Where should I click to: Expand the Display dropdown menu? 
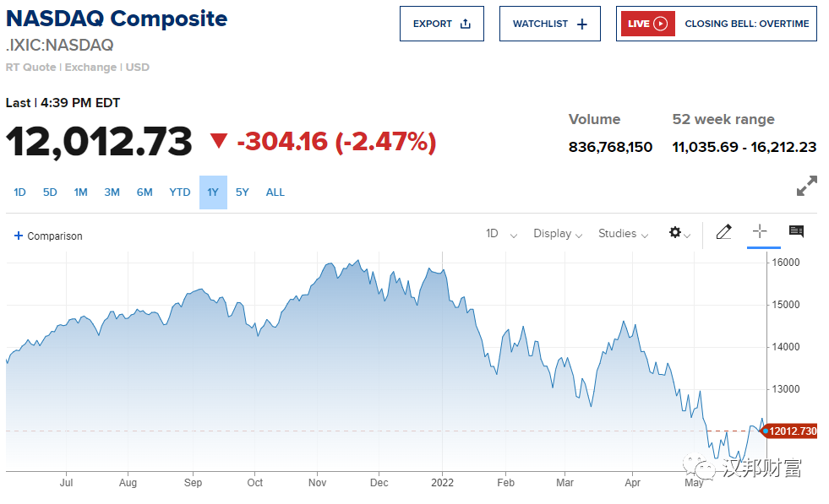557,234
